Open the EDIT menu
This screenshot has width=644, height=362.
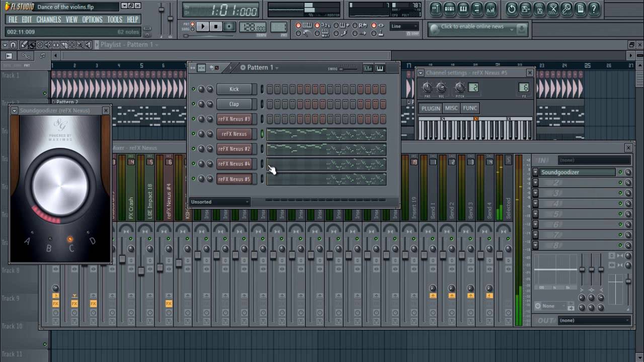pos(27,20)
